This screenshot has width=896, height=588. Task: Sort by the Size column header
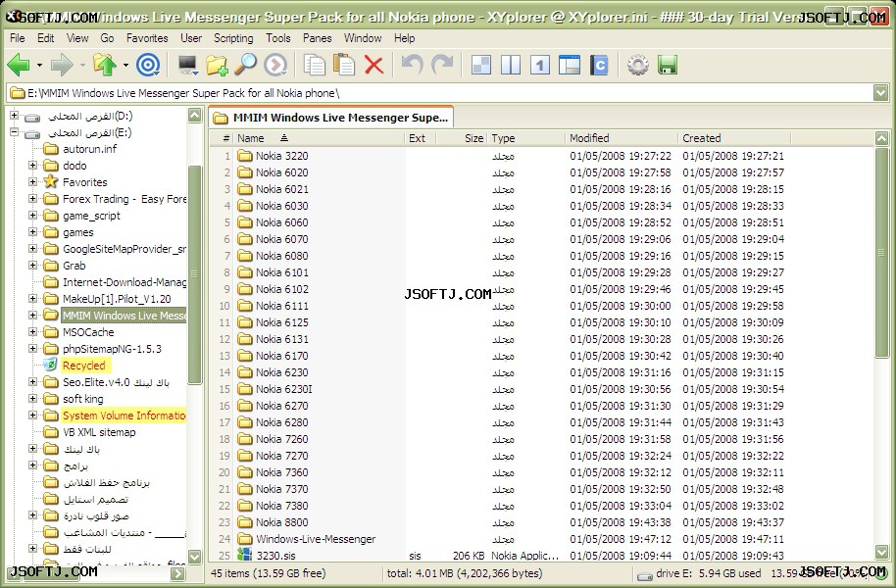(x=461, y=138)
